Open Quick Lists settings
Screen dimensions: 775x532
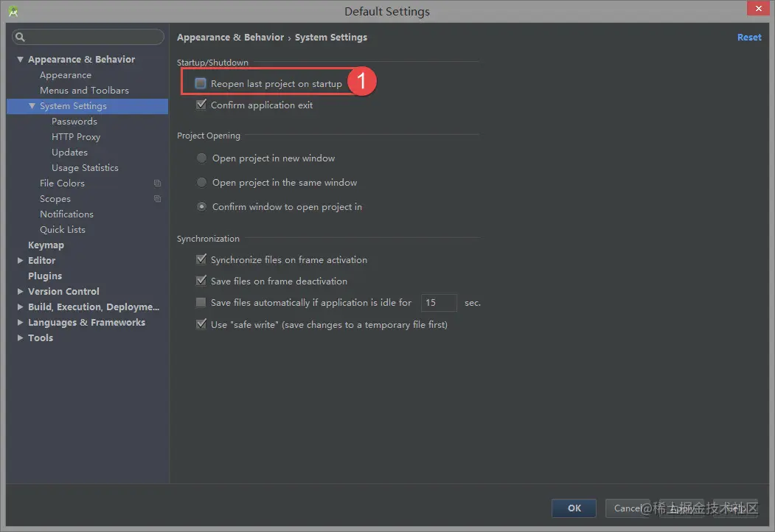pos(63,230)
